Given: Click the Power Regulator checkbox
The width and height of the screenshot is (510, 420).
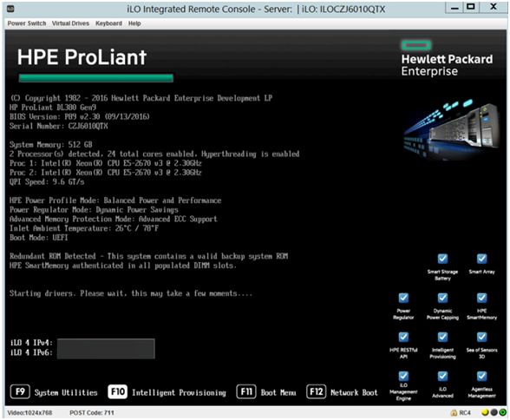Looking at the screenshot, I should click(x=403, y=298).
